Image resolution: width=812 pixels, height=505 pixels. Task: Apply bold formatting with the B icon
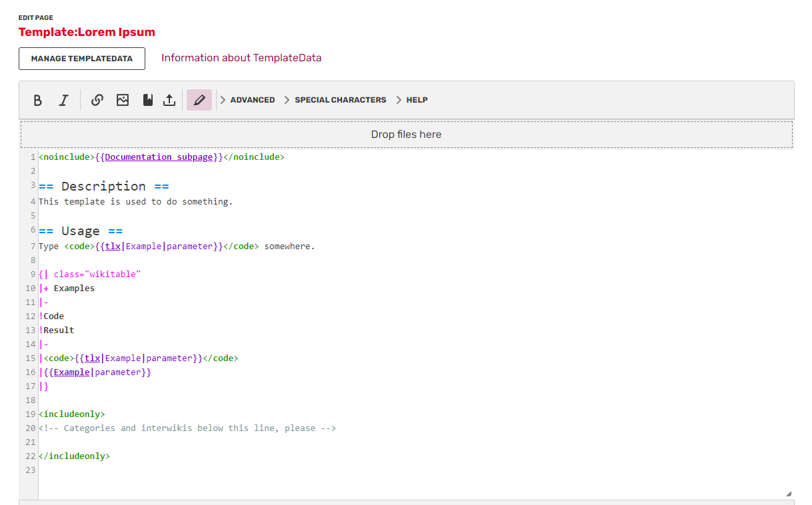38,100
